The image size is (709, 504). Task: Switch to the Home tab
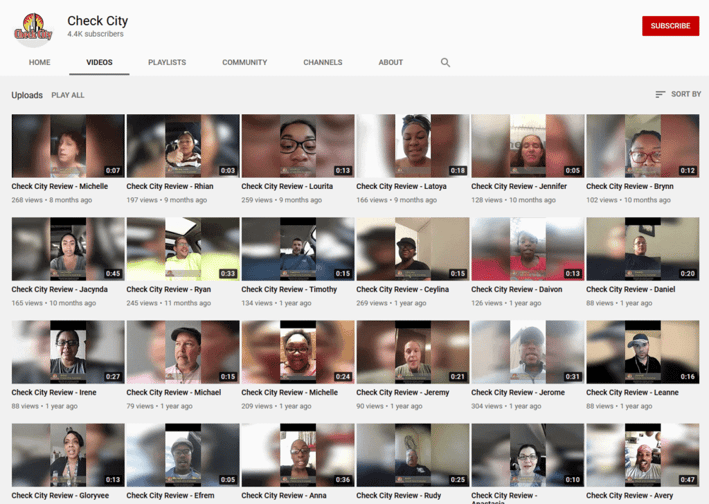(40, 62)
